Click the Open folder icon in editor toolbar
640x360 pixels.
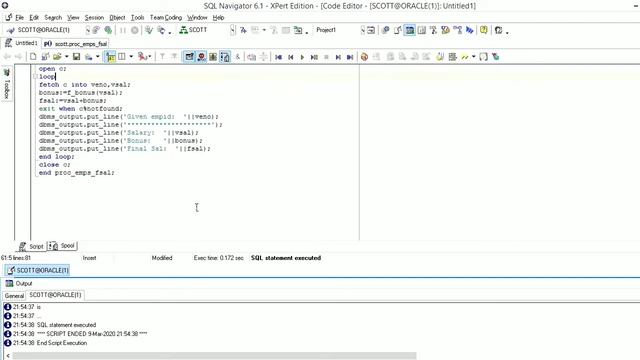(x=57, y=57)
